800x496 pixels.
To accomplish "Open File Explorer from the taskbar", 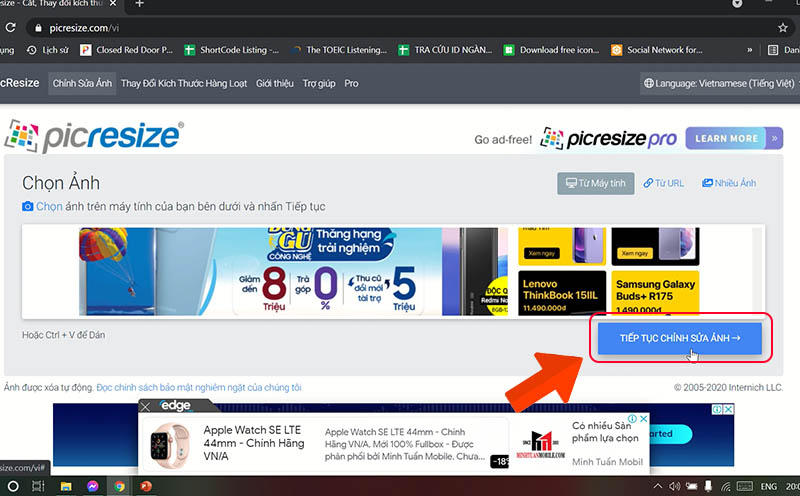I will (x=66, y=486).
